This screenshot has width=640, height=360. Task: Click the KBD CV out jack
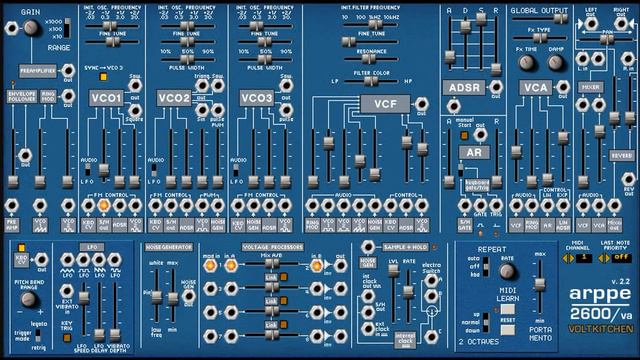[x=41, y=260]
